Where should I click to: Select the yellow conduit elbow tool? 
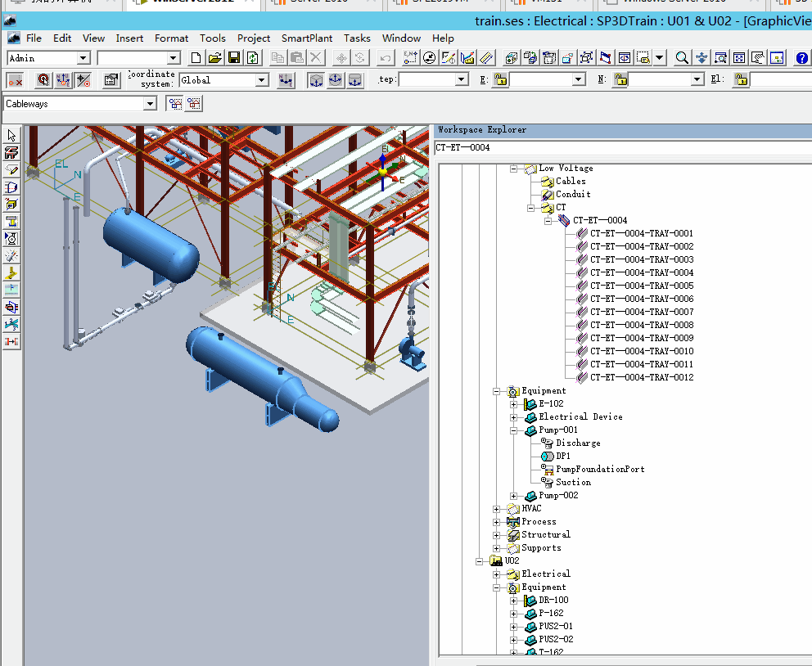(11, 273)
